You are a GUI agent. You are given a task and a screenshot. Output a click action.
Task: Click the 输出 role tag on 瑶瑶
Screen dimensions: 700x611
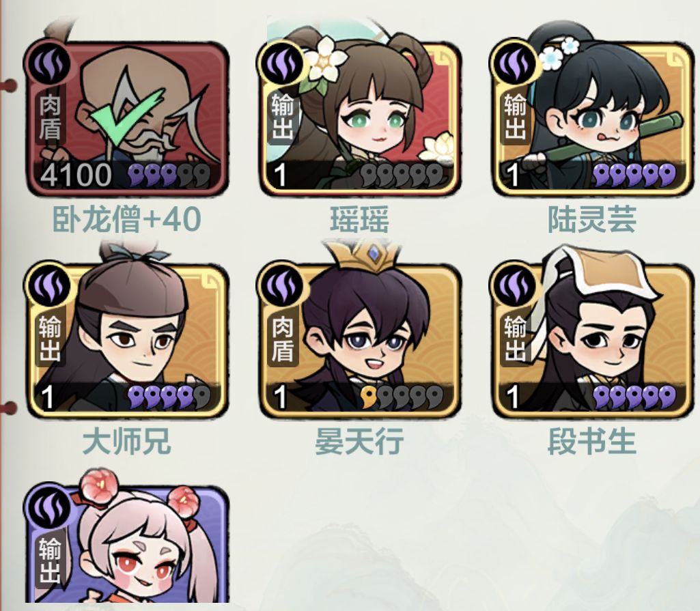point(282,116)
